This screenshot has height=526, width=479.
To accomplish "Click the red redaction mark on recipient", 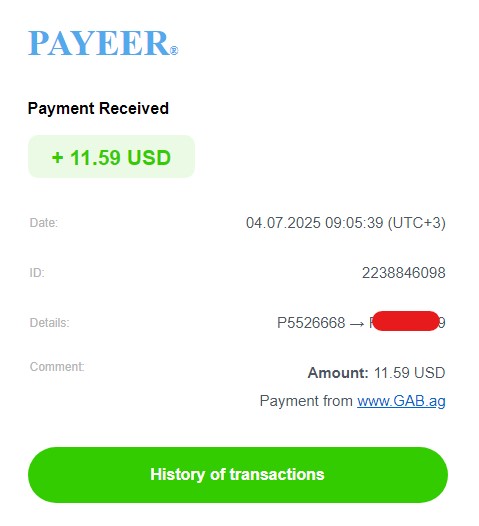I will (x=406, y=321).
